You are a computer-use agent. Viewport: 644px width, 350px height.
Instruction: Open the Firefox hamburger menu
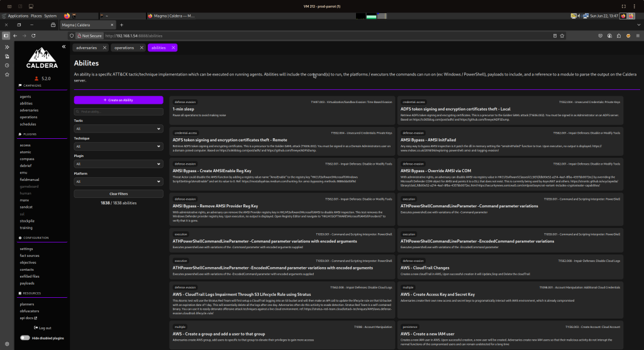point(638,36)
